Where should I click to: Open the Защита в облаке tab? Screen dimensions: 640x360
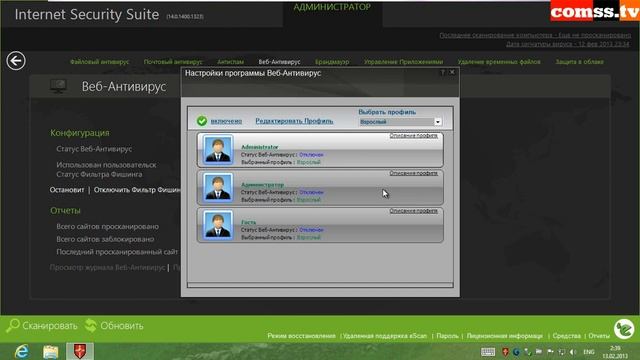click(579, 62)
